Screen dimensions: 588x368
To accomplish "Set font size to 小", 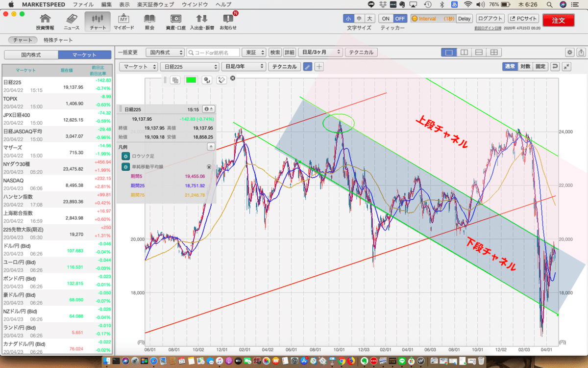I will [x=348, y=19].
